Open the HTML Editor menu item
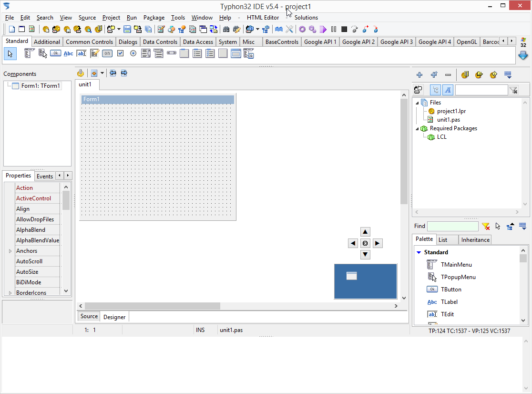 pyautogui.click(x=263, y=18)
